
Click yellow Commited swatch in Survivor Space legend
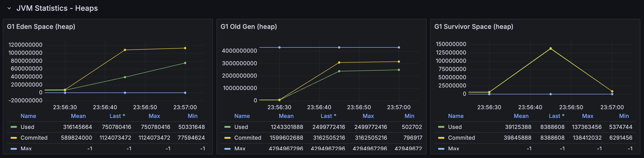click(x=441, y=138)
